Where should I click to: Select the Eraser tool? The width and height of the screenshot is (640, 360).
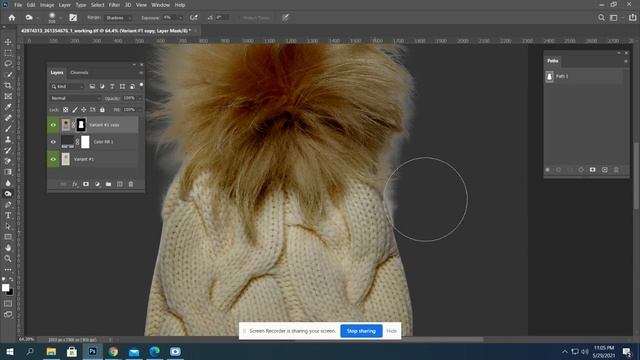8,161
